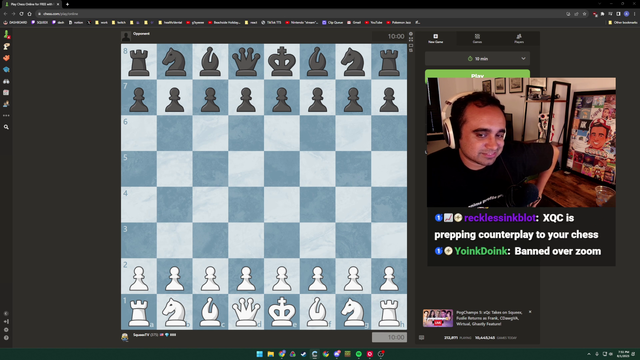Open the chess.com pawn logo home icon

[7, 35]
